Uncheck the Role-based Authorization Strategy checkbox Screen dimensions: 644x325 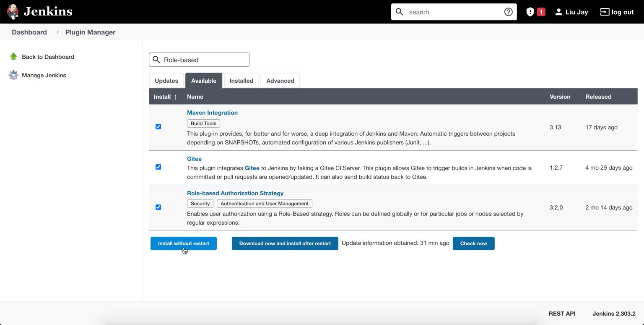(x=158, y=207)
